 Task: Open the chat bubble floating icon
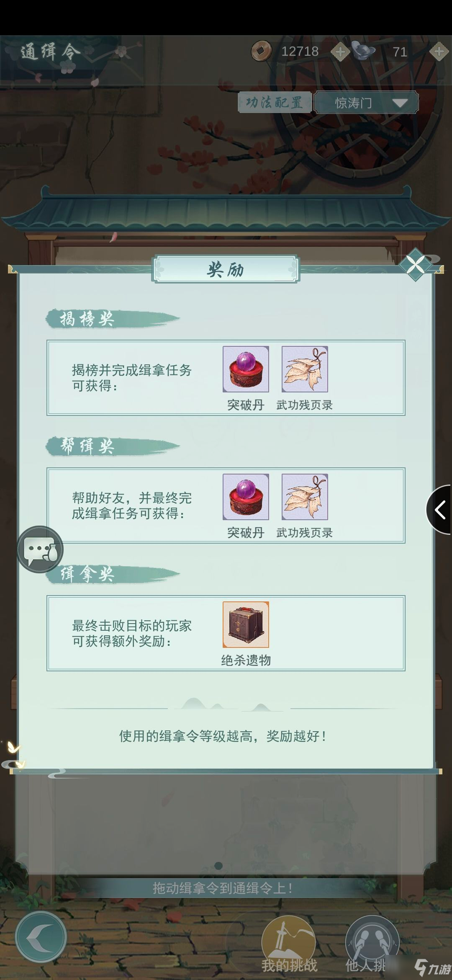pyautogui.click(x=40, y=549)
